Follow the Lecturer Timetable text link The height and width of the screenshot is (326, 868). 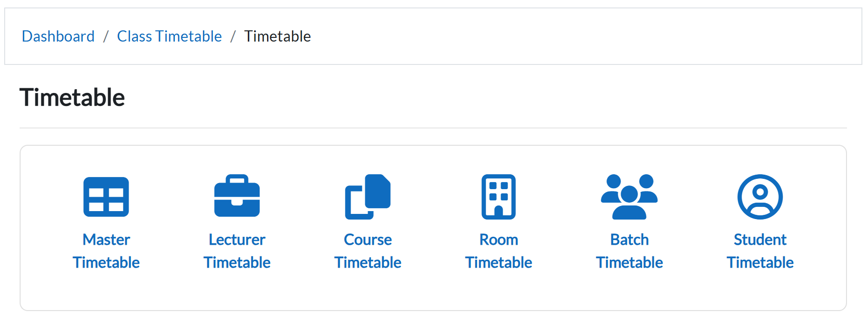pos(237,251)
